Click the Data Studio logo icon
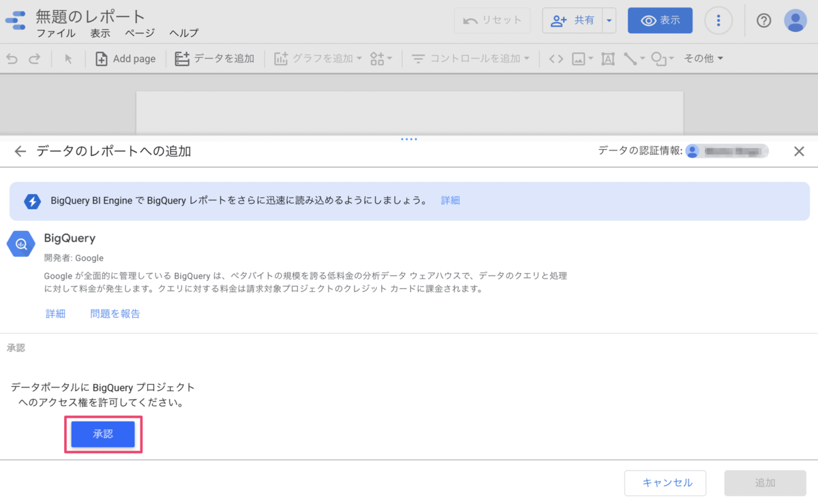Image resolution: width=818 pixels, height=504 pixels. pos(15,20)
